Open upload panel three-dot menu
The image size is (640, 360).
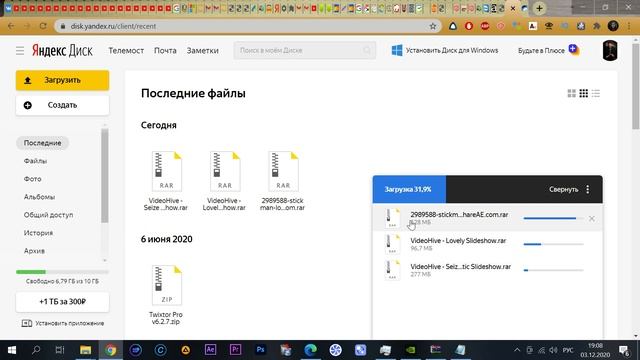click(x=588, y=189)
